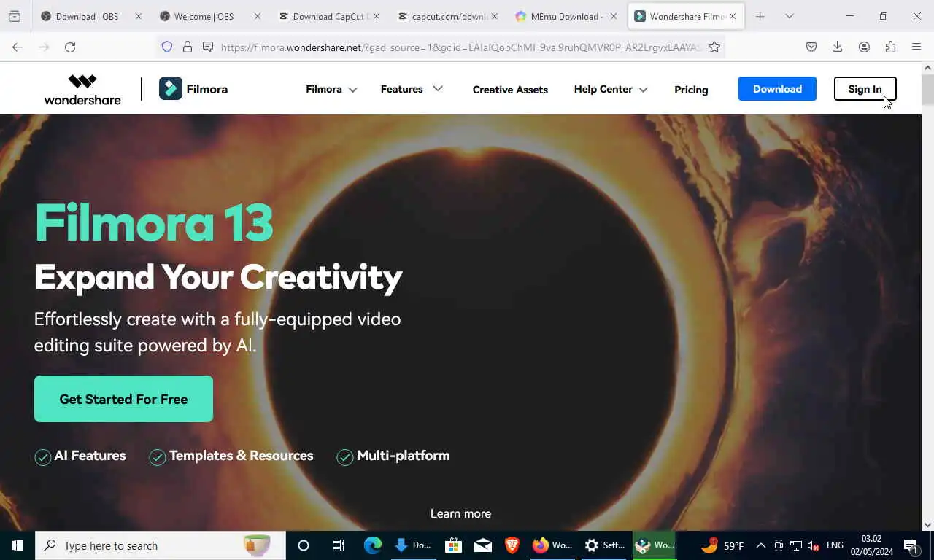Image resolution: width=934 pixels, height=560 pixels.
Task: Open the Windows Start menu
Action: 18,545
